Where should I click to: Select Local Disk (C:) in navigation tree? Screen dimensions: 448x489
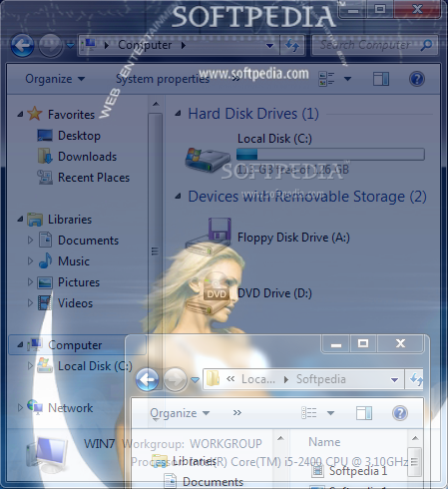(95, 366)
